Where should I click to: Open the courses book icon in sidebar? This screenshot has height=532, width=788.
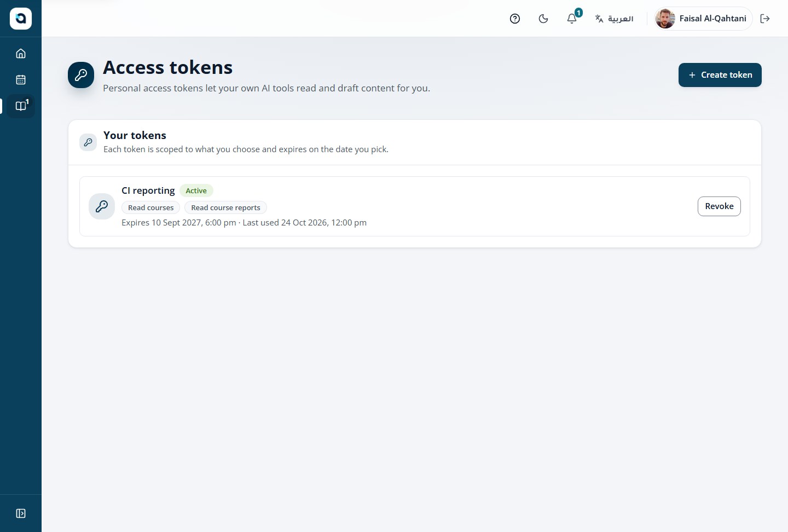tap(21, 106)
